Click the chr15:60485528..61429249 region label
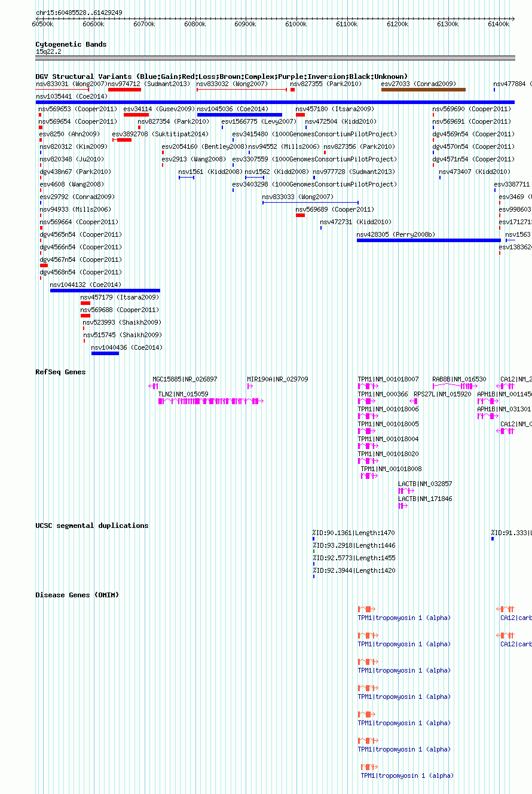Image resolution: width=532 pixels, height=794 pixels. point(79,13)
